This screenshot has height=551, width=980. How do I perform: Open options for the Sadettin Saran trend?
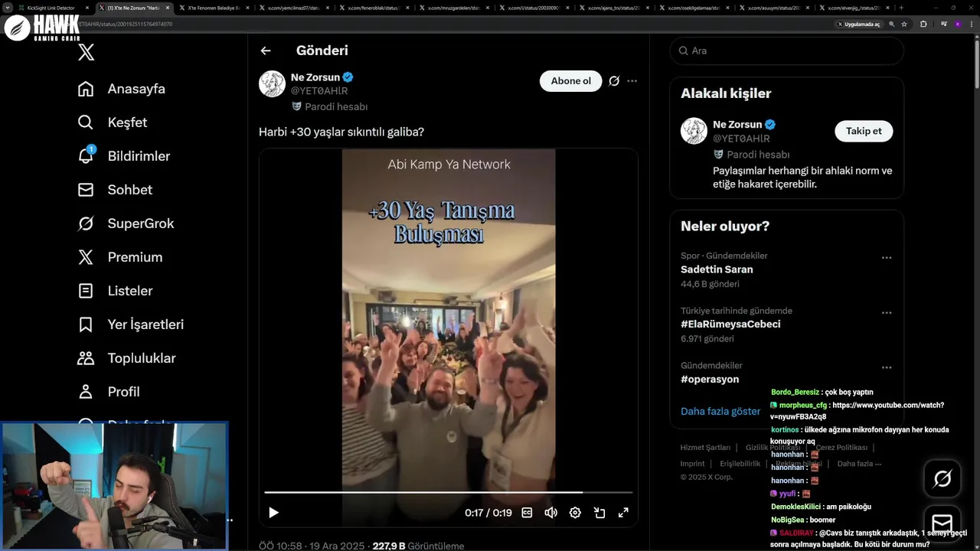coord(887,258)
